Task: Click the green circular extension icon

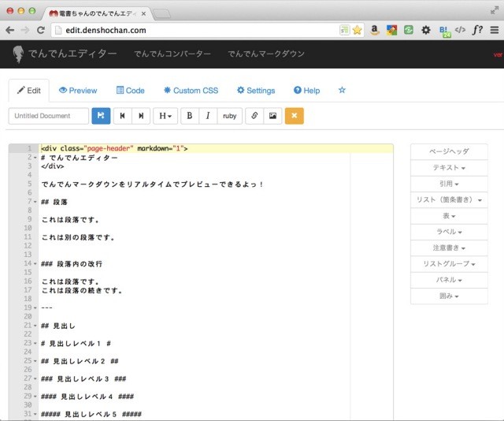Action: 409,30
